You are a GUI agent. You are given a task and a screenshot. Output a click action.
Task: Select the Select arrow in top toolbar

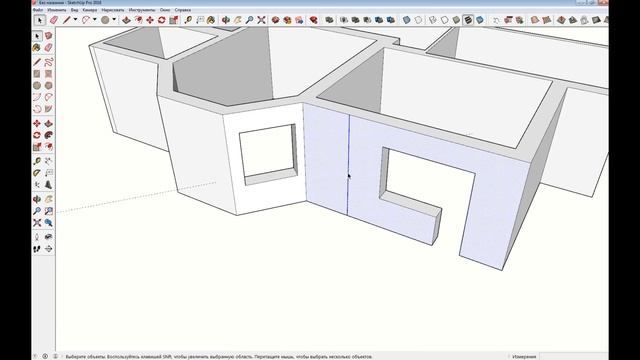tap(40, 20)
